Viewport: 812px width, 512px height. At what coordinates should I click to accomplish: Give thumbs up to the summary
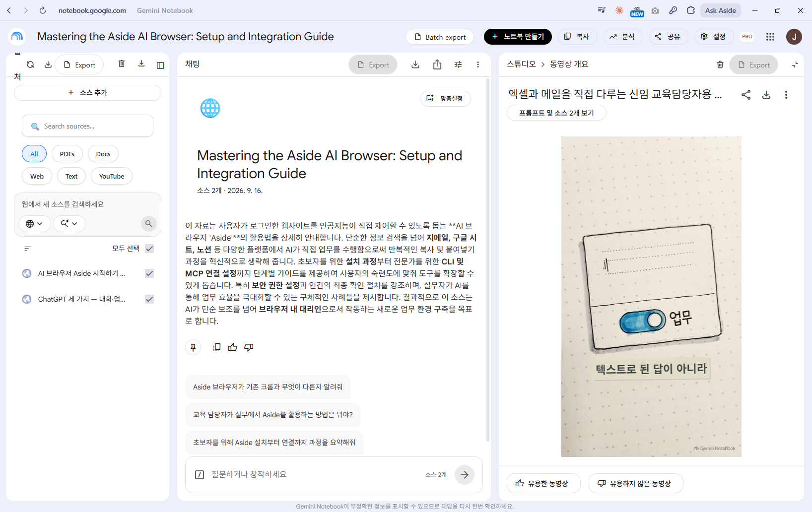click(x=233, y=347)
